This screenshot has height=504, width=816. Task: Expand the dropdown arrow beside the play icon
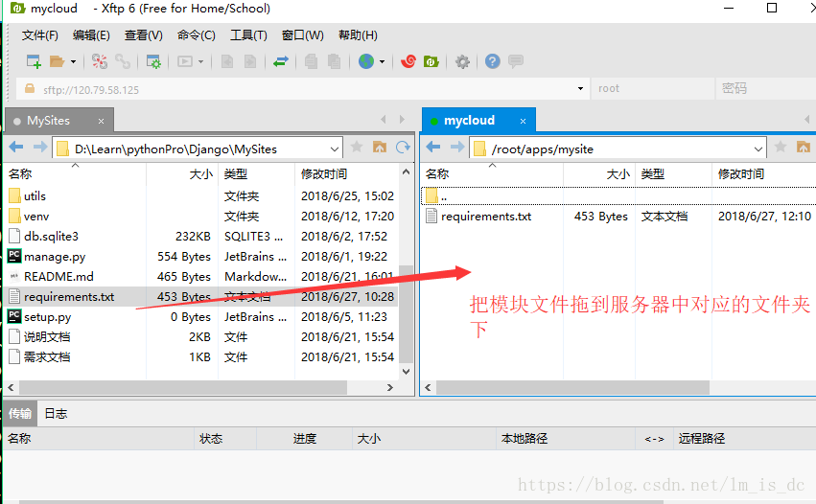coord(200,61)
